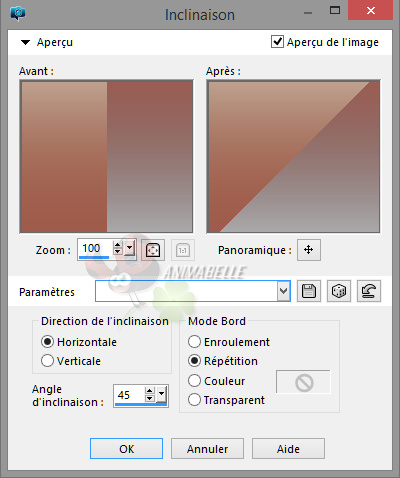Image resolution: width=400 pixels, height=478 pixels.
Task: Increase zoom value with up spinner arrow
Action: [117, 245]
